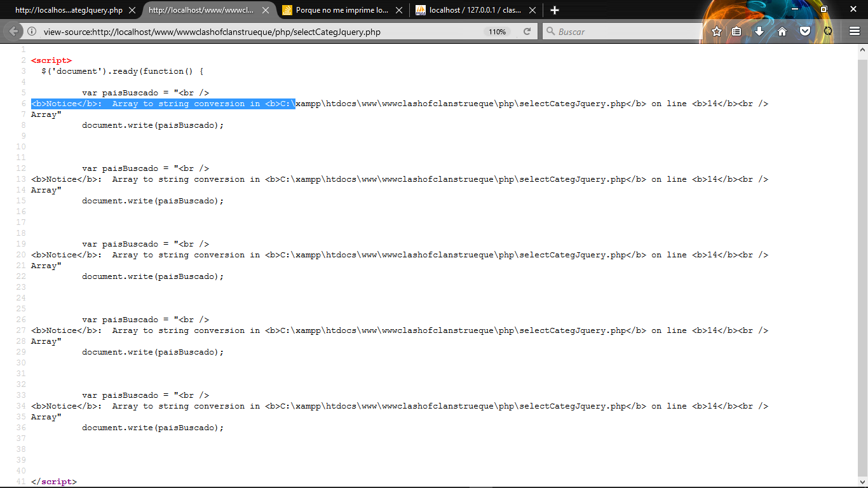Click the Notice message on line 27
This screenshot has height=488, width=868.
(x=400, y=330)
